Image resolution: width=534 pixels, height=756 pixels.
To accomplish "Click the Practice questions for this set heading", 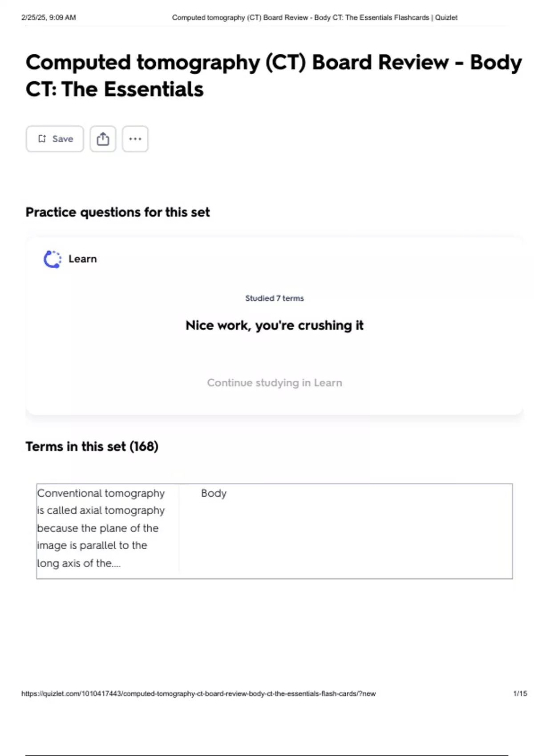I will coord(118,212).
